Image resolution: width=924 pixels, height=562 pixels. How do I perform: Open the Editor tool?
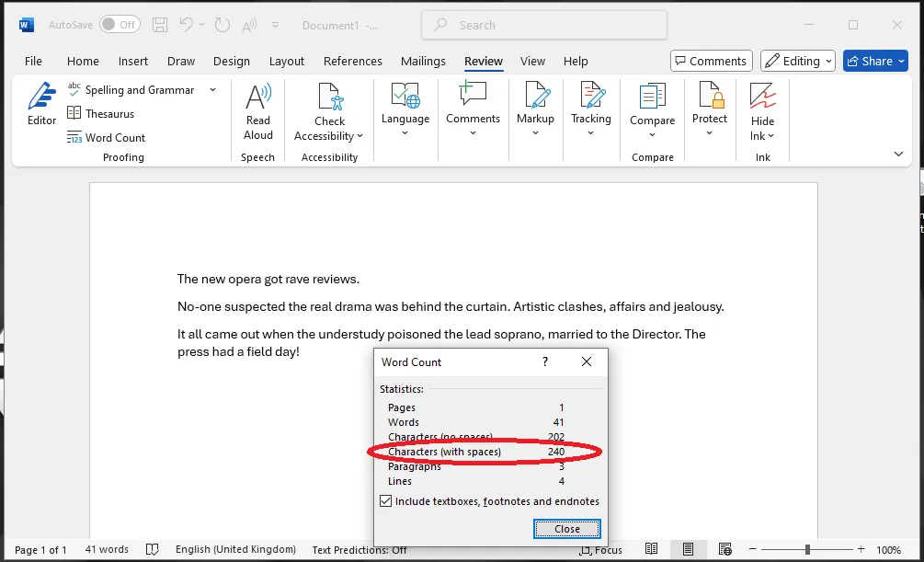(42, 104)
